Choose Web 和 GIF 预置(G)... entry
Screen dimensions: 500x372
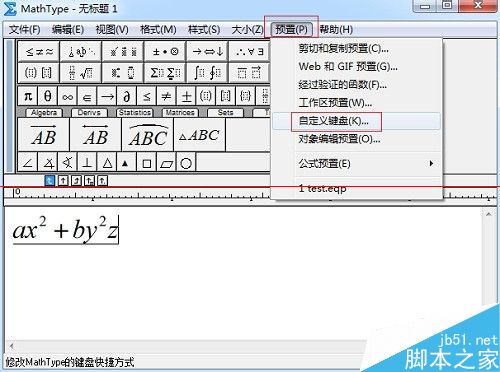coord(357,67)
